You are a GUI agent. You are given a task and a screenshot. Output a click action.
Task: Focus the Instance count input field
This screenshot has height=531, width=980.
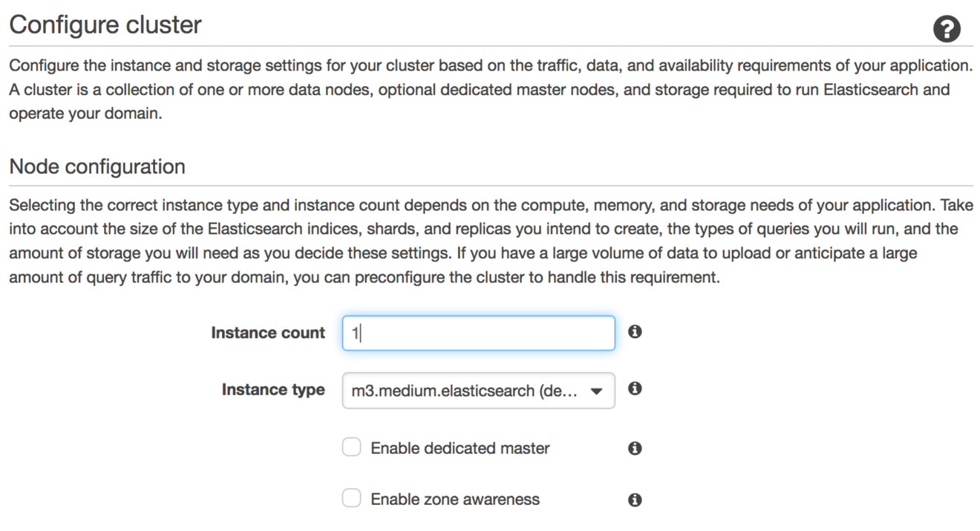(x=478, y=333)
